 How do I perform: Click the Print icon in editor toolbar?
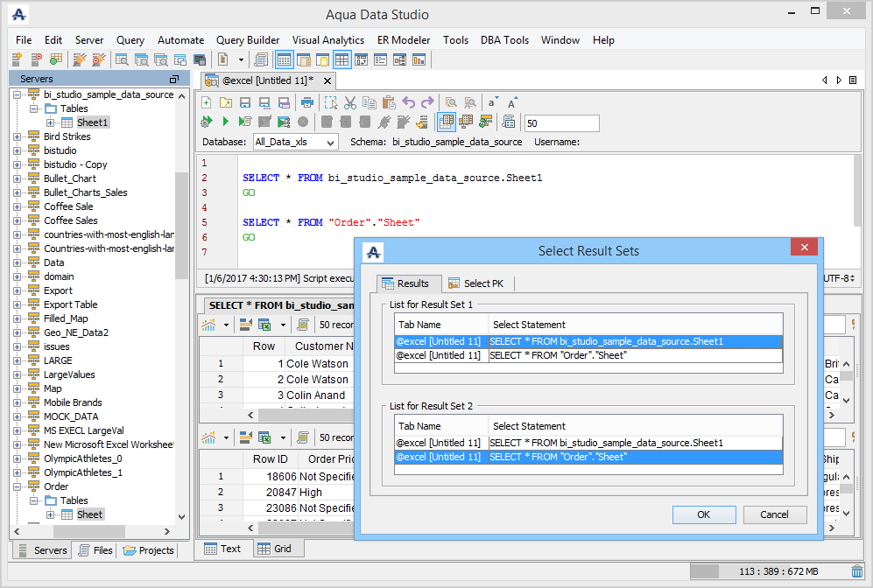point(307,102)
